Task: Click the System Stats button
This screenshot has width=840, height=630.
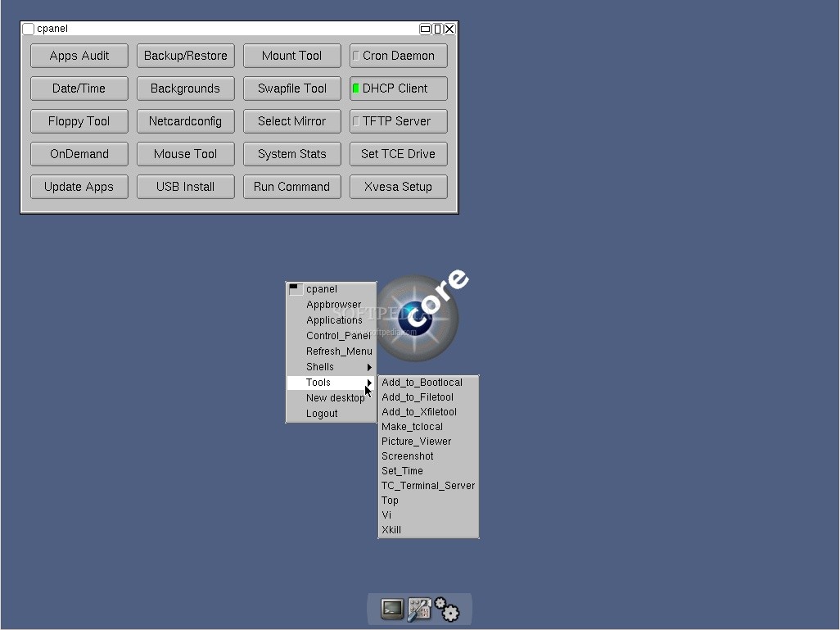Action: coord(291,154)
